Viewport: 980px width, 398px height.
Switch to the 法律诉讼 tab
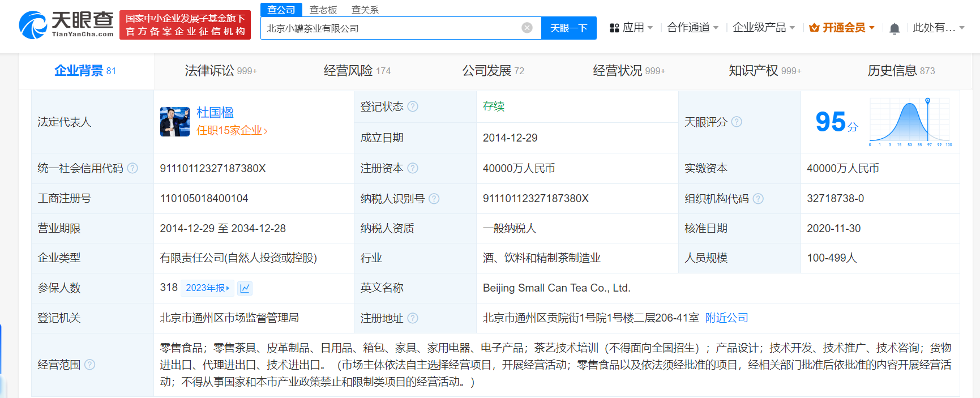(x=221, y=71)
